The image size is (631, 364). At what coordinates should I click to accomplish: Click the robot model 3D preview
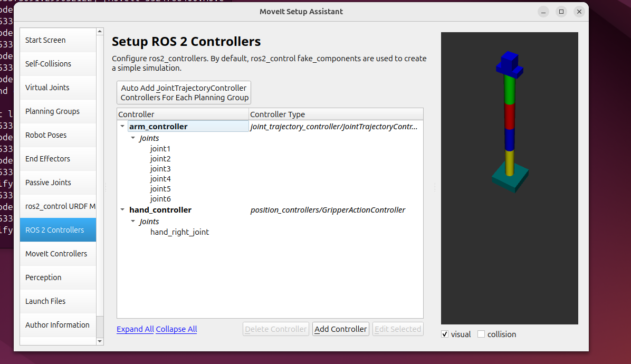pos(510,178)
